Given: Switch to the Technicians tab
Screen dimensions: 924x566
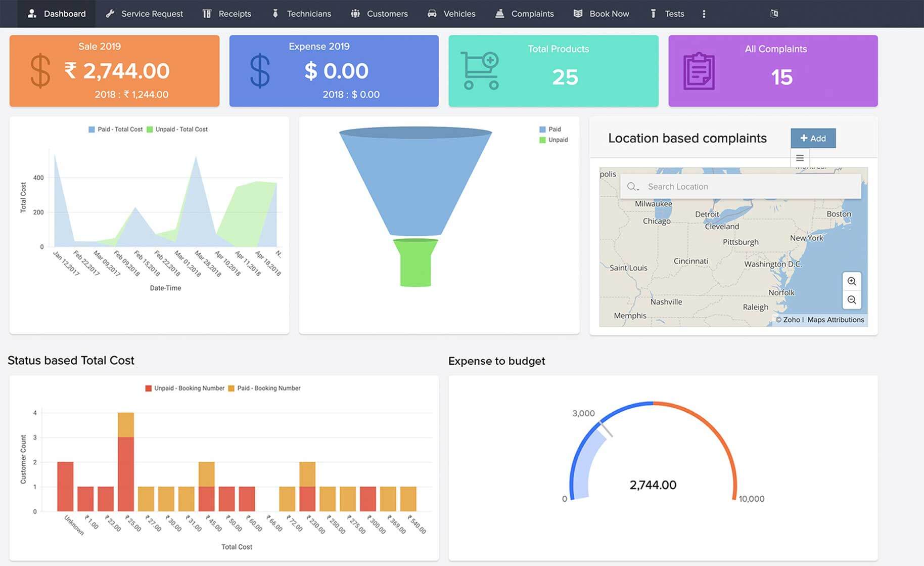Looking at the screenshot, I should [x=302, y=14].
